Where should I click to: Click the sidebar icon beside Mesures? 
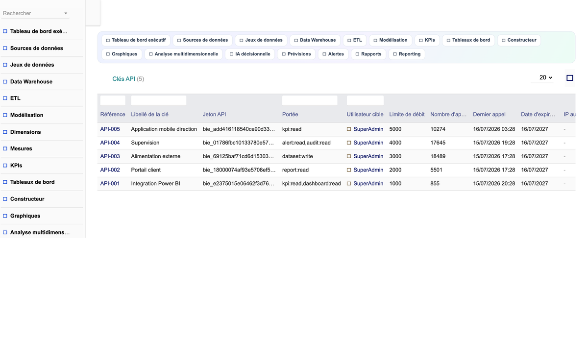[x=5, y=148]
